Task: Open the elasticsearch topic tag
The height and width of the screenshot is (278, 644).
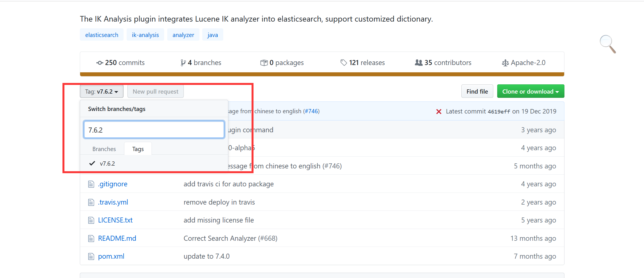Action: coord(101,34)
